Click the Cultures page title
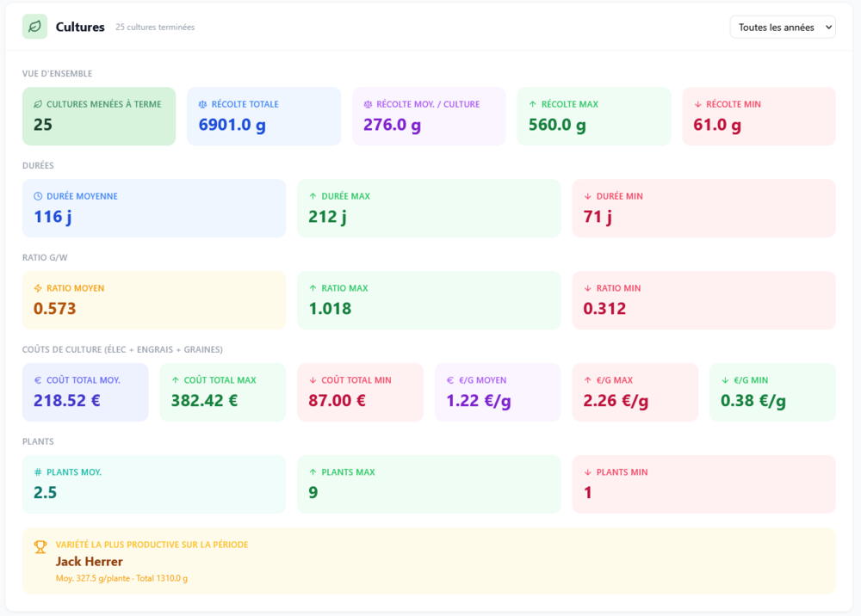This screenshot has width=861, height=616. (x=80, y=27)
